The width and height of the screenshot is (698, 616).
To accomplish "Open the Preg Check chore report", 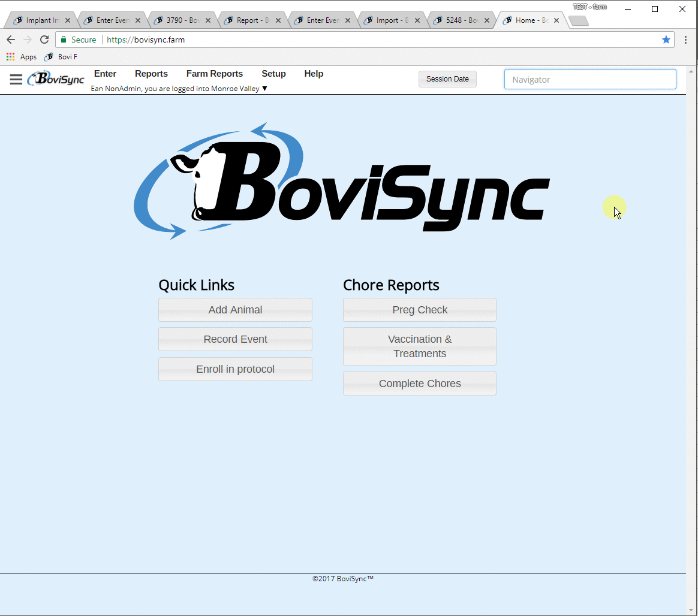I will click(419, 310).
